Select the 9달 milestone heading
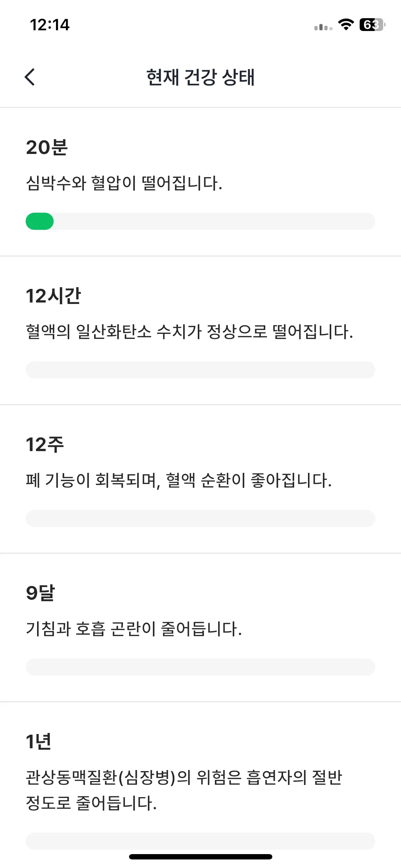This screenshot has width=401, height=868. tap(40, 593)
